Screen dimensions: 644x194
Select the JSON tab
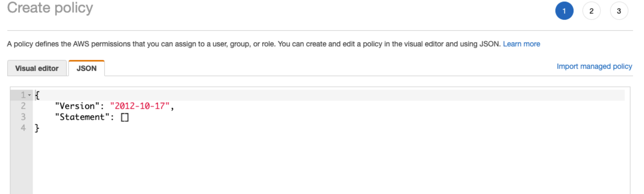tap(87, 68)
